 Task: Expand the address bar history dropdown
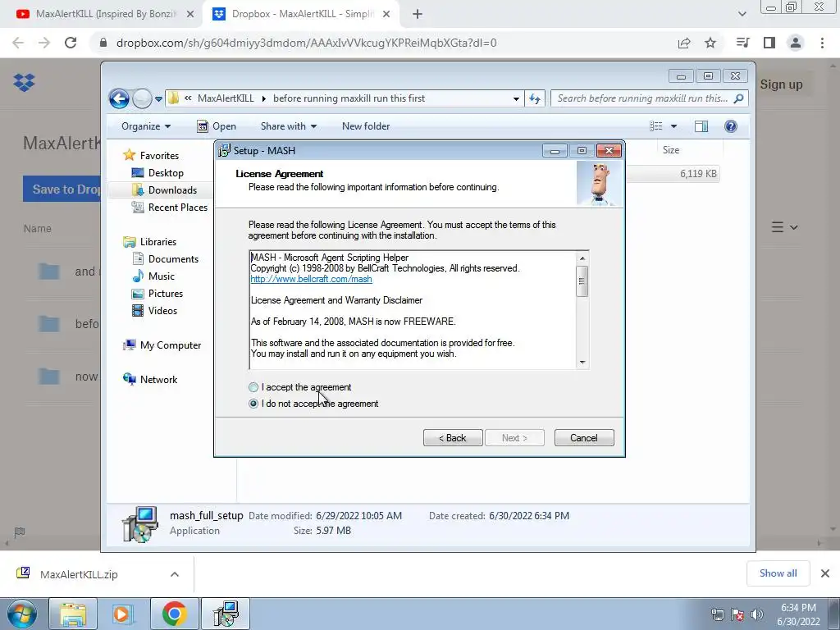coord(516,99)
